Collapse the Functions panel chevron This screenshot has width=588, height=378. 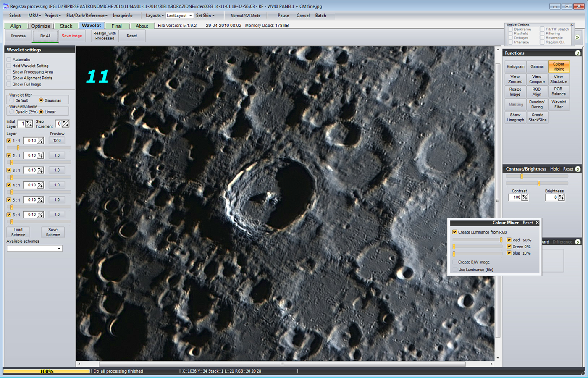coord(578,53)
